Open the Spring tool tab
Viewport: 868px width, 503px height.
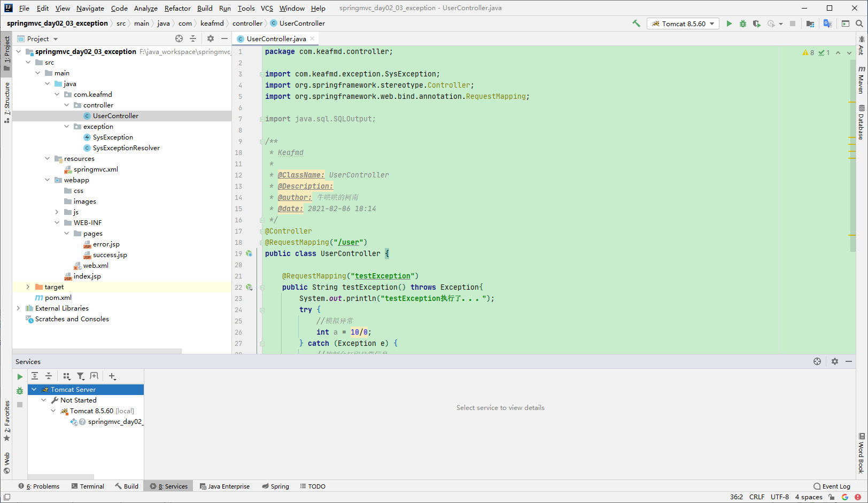275,486
